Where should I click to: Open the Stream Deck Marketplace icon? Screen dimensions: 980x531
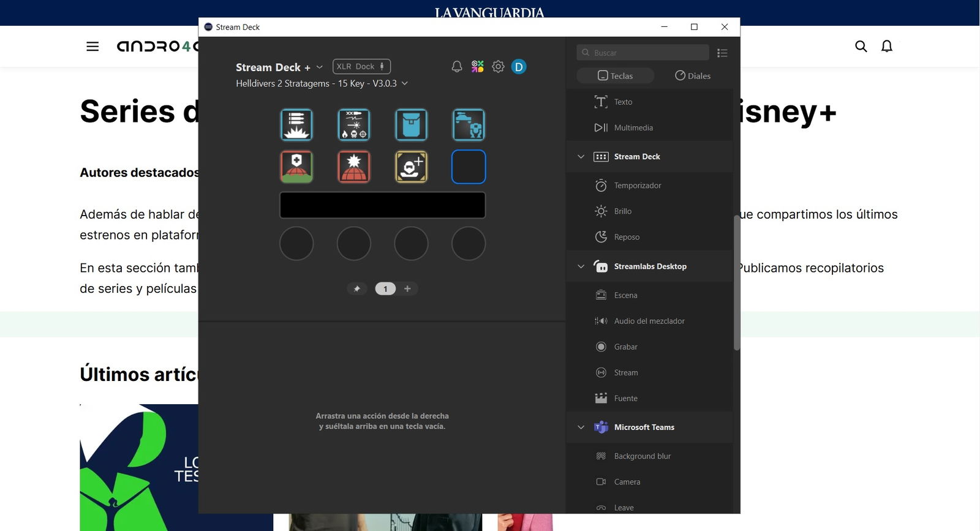[x=478, y=67]
